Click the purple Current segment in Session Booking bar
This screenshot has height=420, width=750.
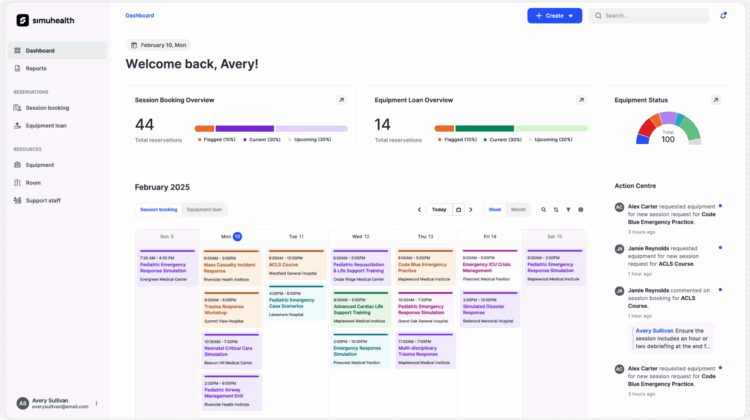244,128
